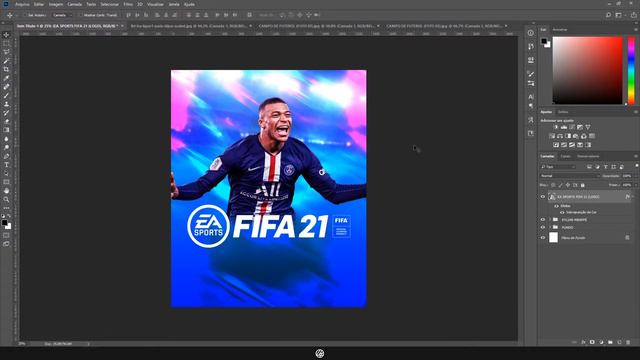Expand the KYLIAN MBAPPÉ group
Screen dimensions: 640x360
click(x=550, y=220)
